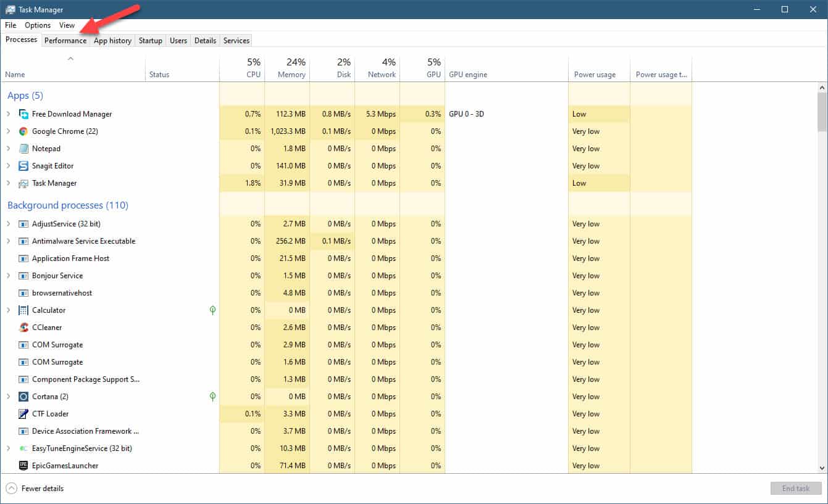Click Chrome's 1,023.3 MB memory value
Viewport: 828px width, 504px height.
tap(288, 131)
